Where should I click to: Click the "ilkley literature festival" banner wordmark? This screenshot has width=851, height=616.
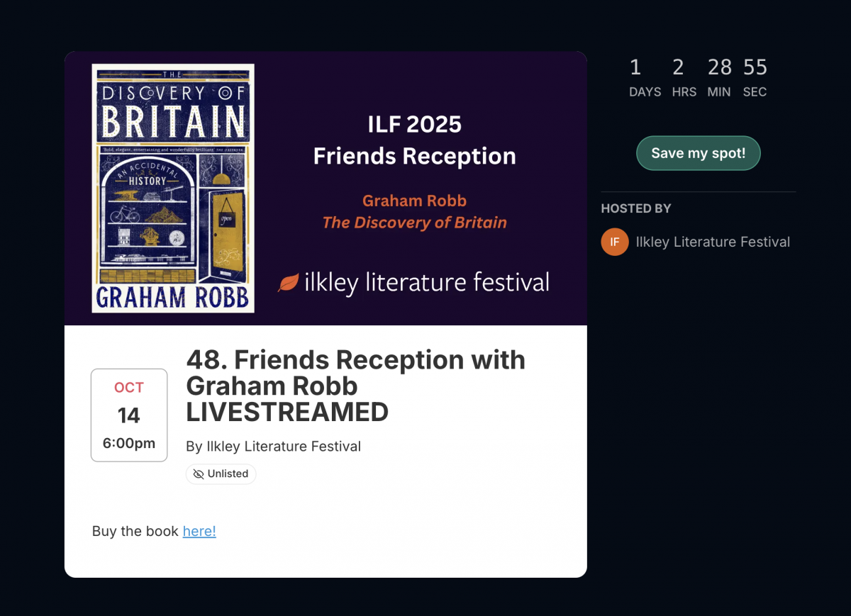(426, 283)
